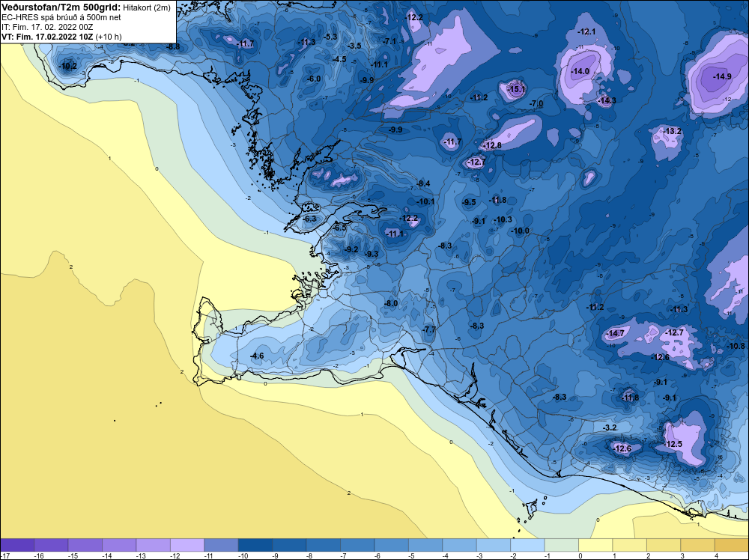This screenshot has height=560, width=749.
Task: Click the -10.1 temperature value
Action: pyautogui.click(x=426, y=201)
